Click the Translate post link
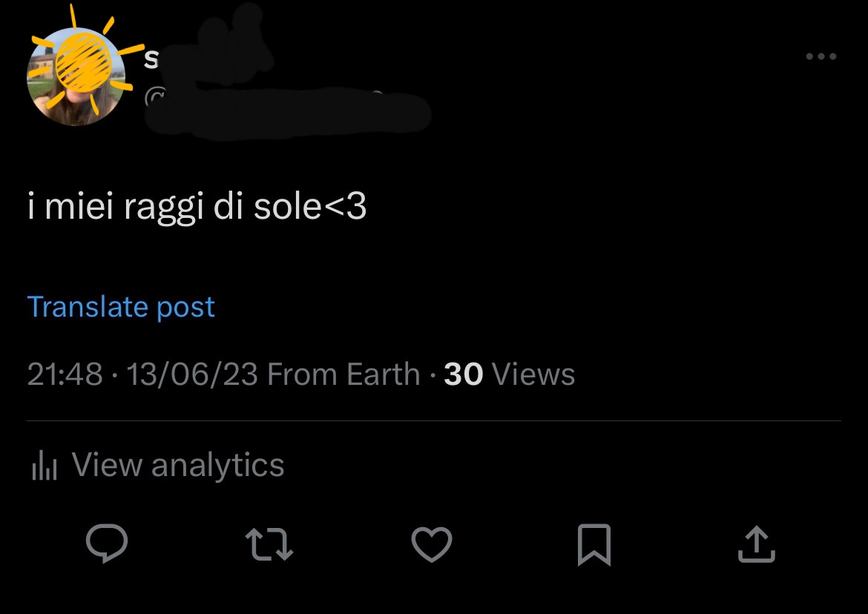The image size is (868, 614). pyautogui.click(x=121, y=306)
